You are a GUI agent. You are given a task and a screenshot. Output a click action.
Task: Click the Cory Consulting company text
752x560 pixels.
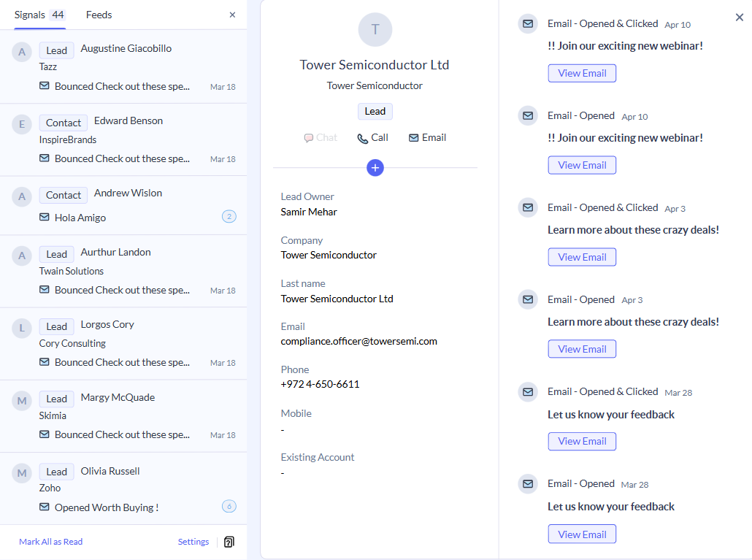point(72,344)
